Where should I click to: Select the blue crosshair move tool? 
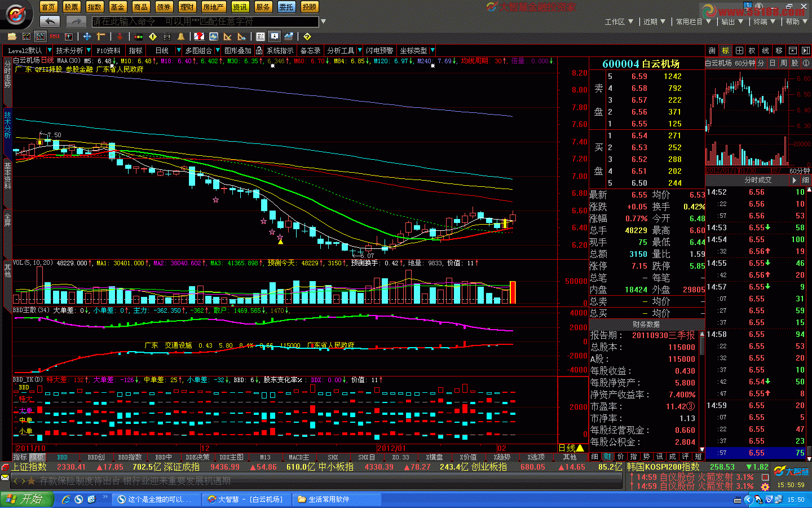click(x=87, y=37)
